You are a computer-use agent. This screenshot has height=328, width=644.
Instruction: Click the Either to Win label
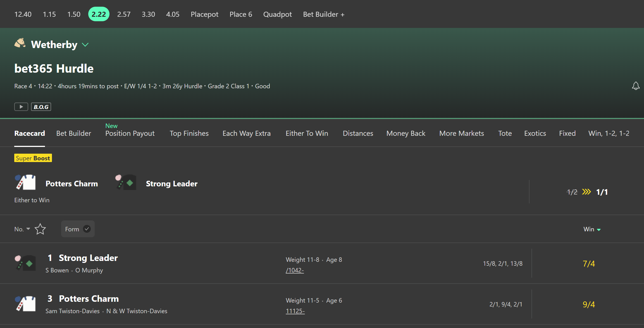click(x=32, y=200)
